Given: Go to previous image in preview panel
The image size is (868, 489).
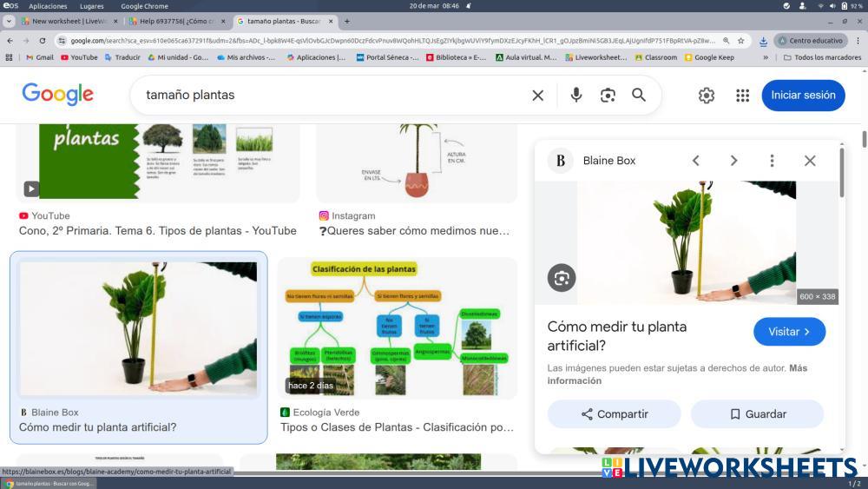Looking at the screenshot, I should click(695, 161).
